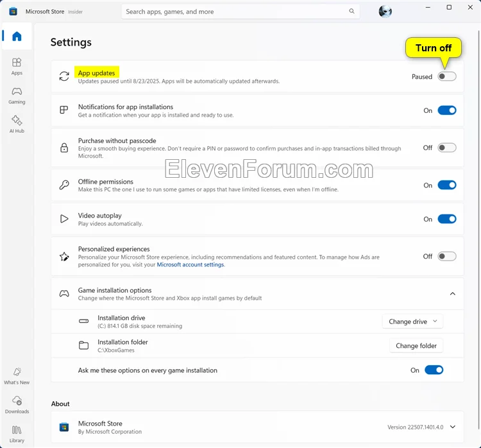Click the About section heading
Viewport: 481px width, 448px height.
[x=60, y=404]
